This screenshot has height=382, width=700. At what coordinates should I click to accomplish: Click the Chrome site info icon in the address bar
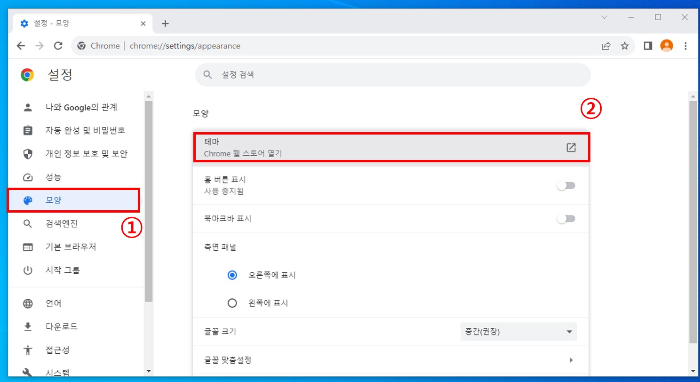pos(81,46)
